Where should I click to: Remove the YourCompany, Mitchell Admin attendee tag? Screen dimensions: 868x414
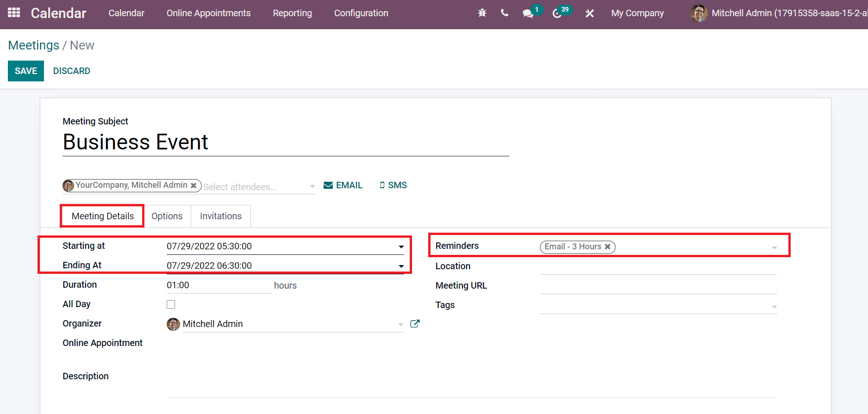pyautogui.click(x=194, y=185)
